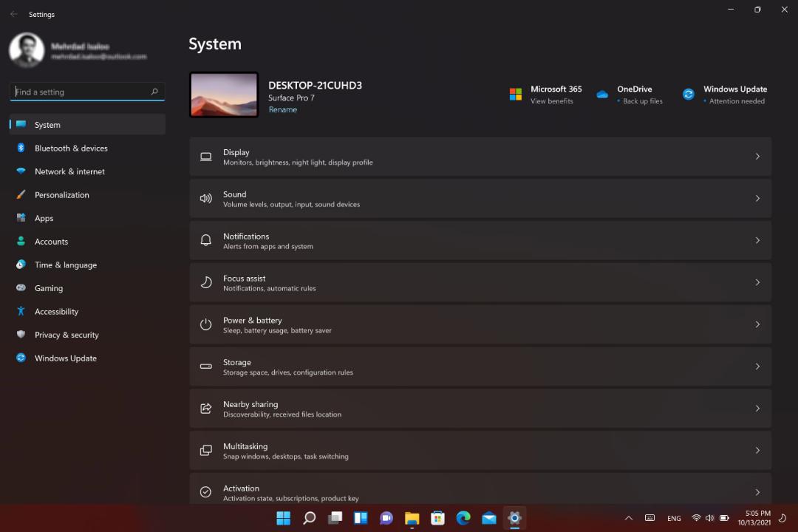Open the OneDrive cloud icon shortcut
798x532 pixels.
[602, 94]
